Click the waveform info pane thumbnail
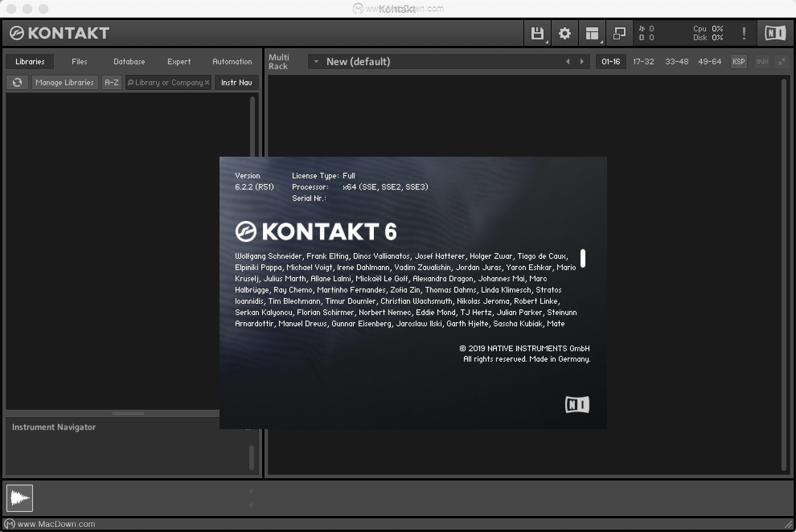The image size is (796, 532). coord(20,498)
